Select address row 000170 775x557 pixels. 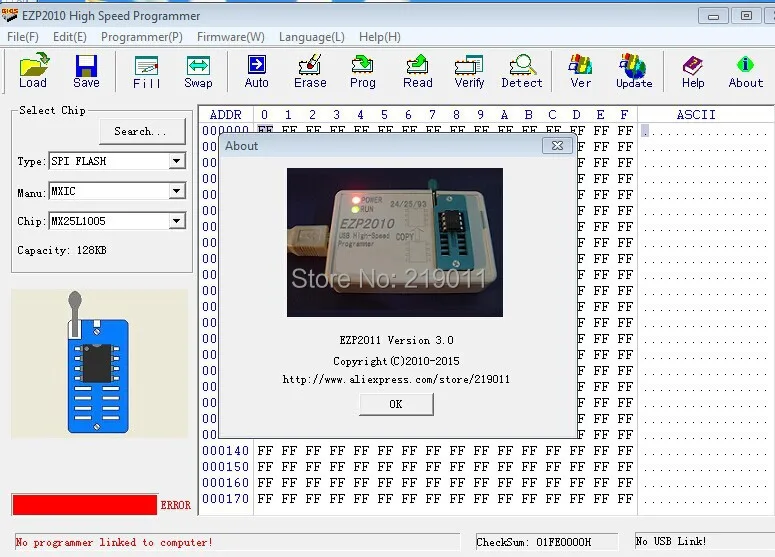pos(225,498)
